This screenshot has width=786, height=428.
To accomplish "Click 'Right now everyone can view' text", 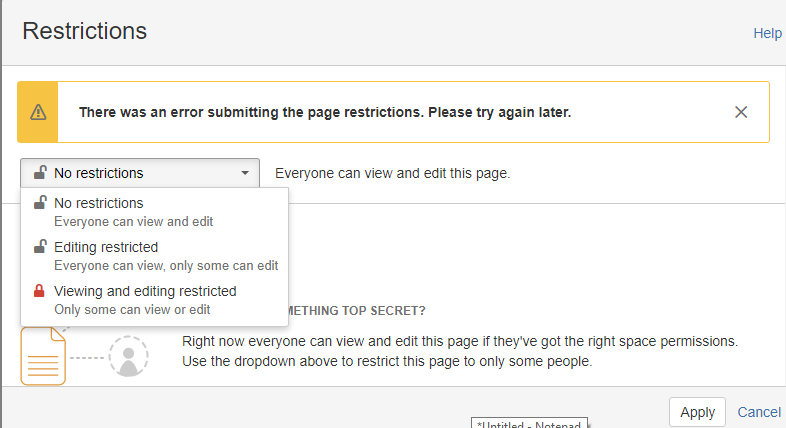I will point(460,341).
